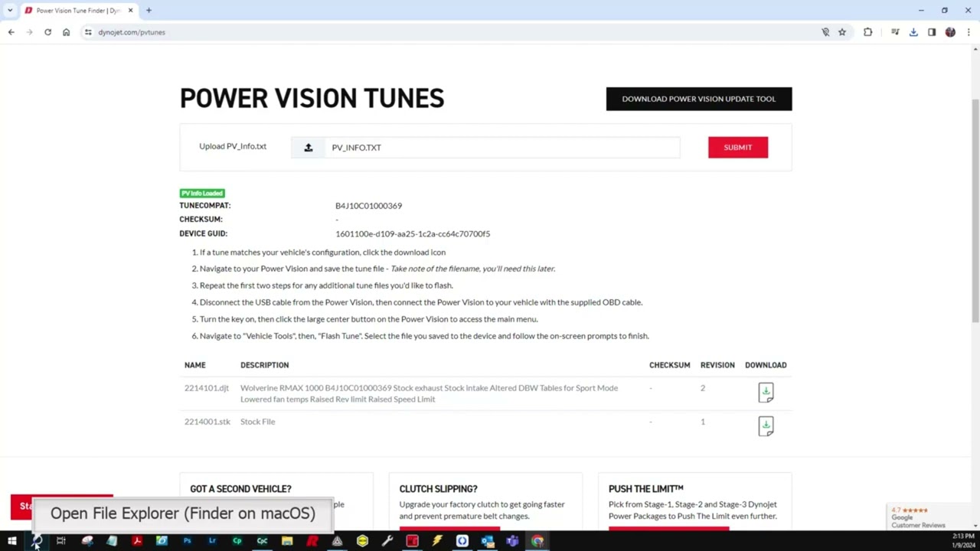This screenshot has height=551, width=980.
Task: Download the 2214101.djt tune file
Action: [766, 393]
